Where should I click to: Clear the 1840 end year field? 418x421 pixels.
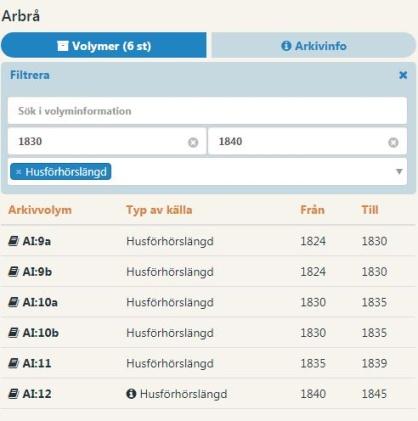coord(393,142)
